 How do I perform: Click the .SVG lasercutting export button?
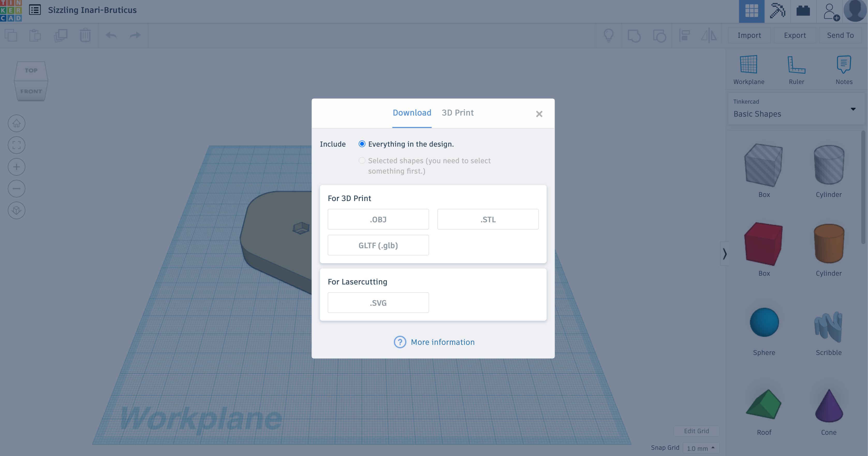[x=378, y=302]
